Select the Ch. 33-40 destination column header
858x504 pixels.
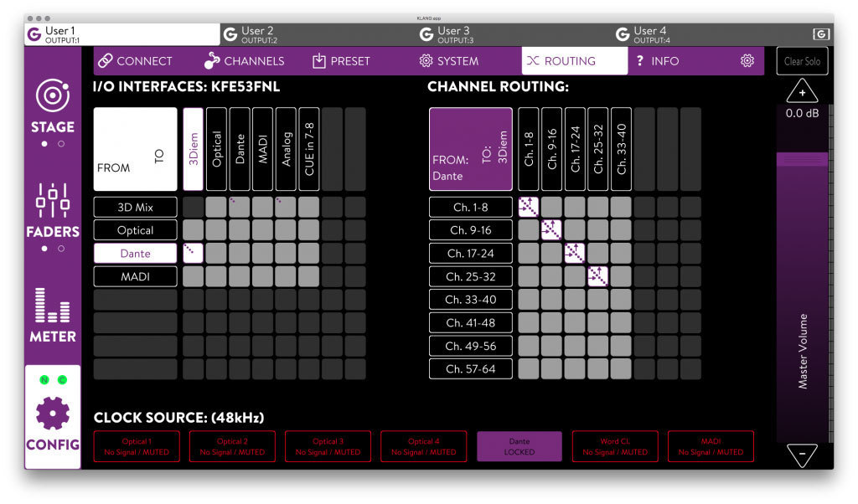621,149
